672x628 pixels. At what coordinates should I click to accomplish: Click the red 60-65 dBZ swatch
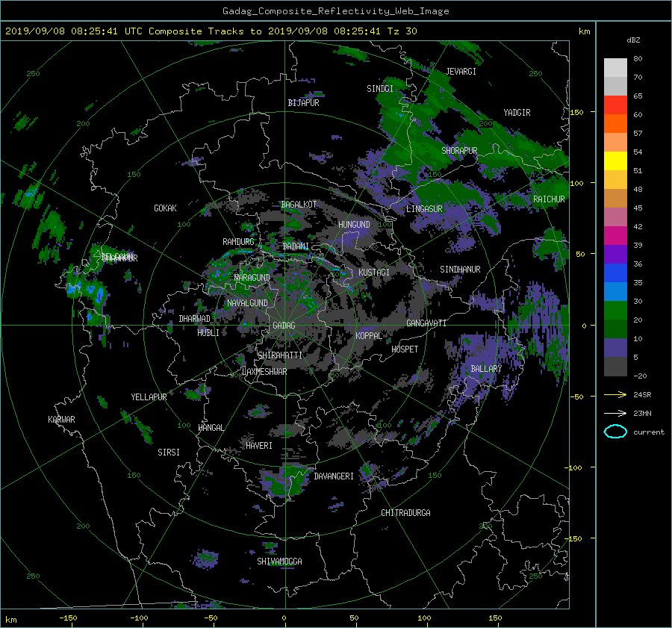[x=615, y=105]
